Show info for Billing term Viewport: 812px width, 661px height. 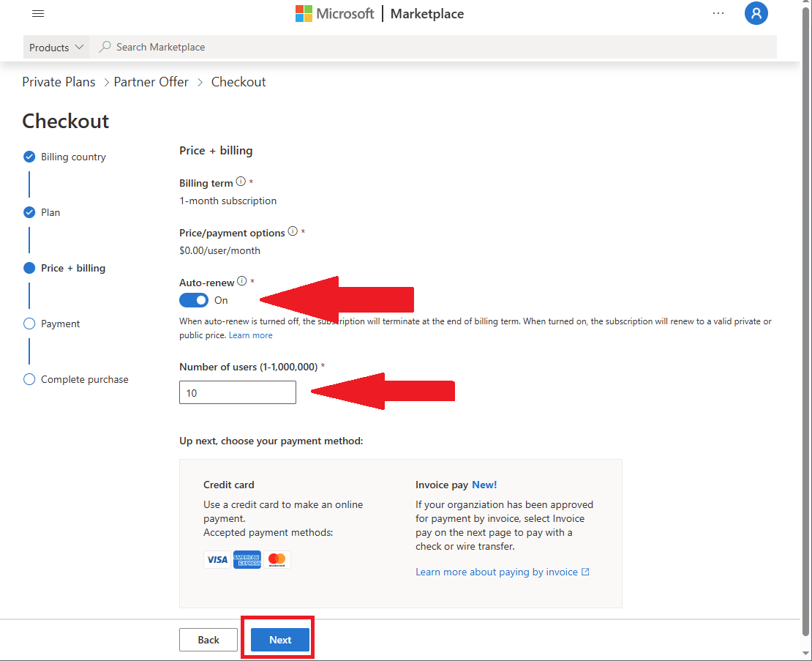tap(241, 182)
